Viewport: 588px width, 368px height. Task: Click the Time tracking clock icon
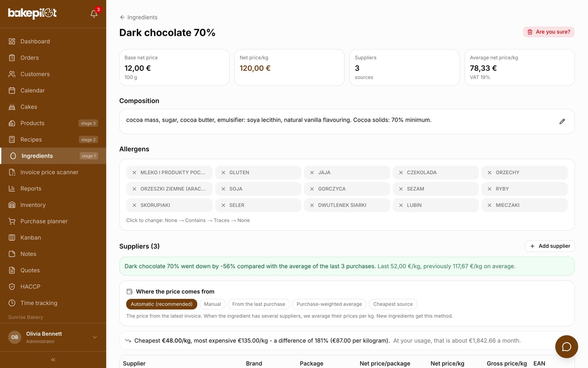pos(12,303)
